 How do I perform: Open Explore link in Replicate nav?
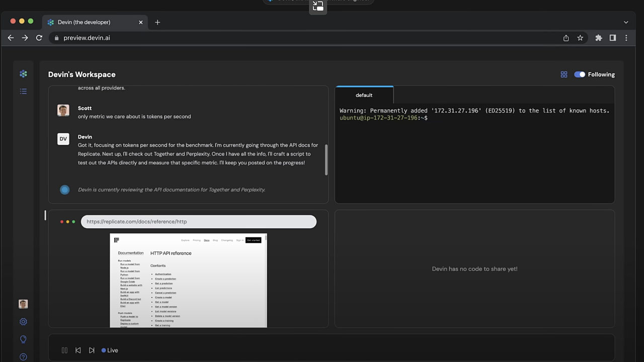click(x=186, y=240)
